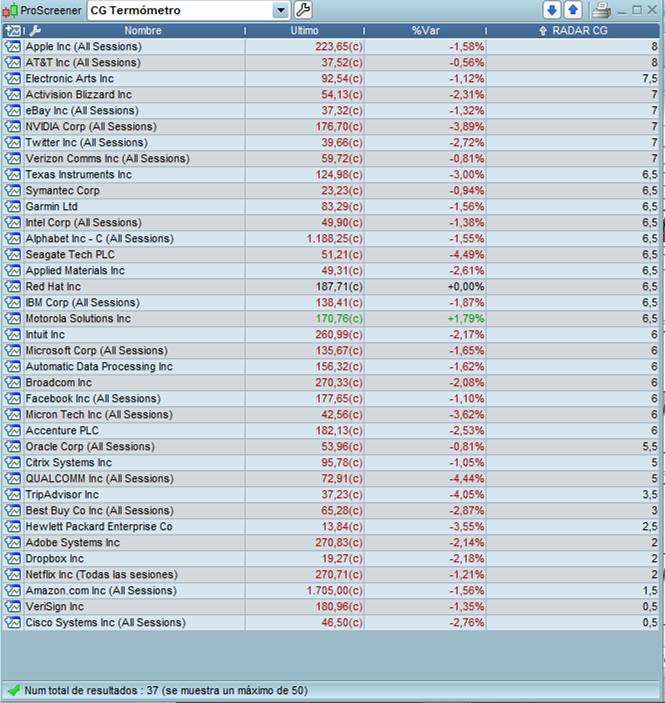Expand the CG Termómetro screener dropdown arrow
This screenshot has width=665, height=703.
pyautogui.click(x=281, y=10)
